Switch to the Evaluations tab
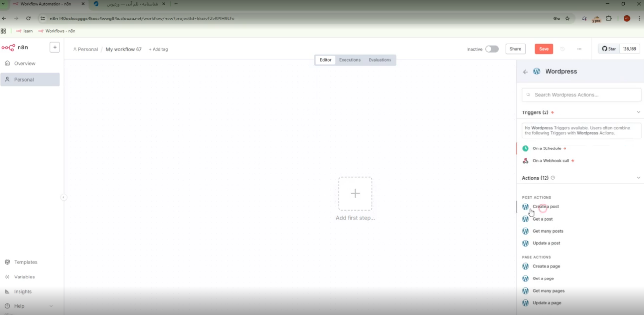 pyautogui.click(x=380, y=60)
